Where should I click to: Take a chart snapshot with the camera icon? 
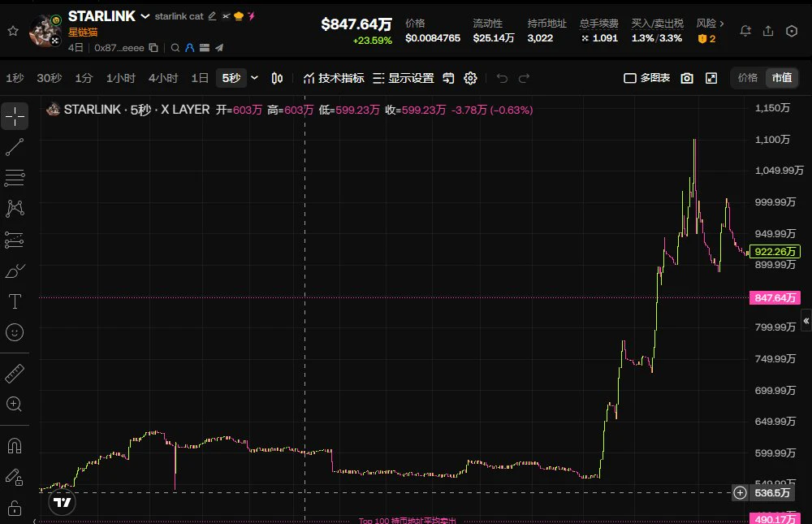pyautogui.click(x=687, y=78)
